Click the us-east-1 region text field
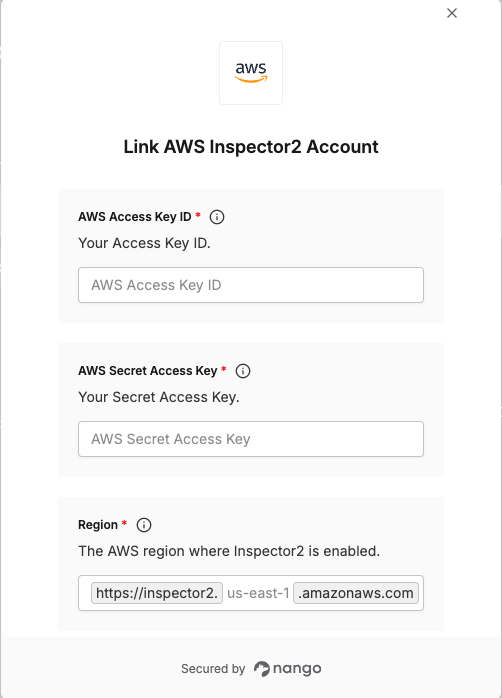 [x=258, y=593]
